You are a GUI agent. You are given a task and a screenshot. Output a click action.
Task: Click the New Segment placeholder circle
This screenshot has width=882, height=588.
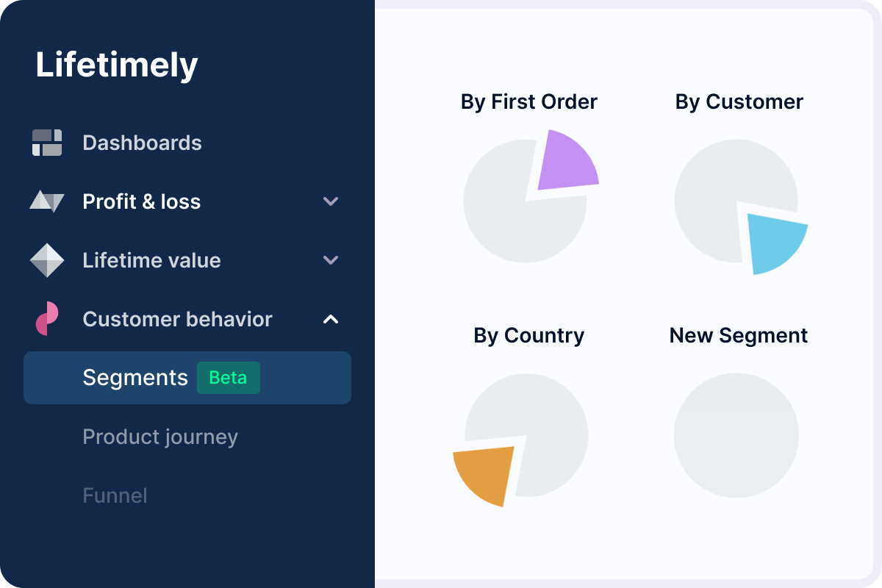(736, 435)
